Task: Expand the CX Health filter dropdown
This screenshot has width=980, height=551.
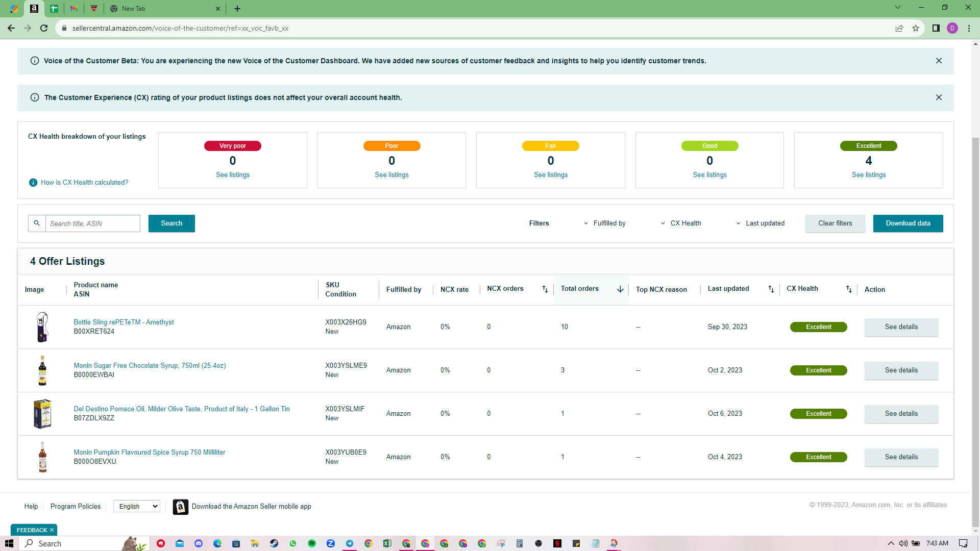Action: click(681, 223)
